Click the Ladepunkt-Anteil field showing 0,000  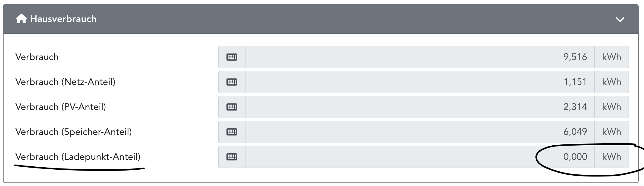coord(420,157)
